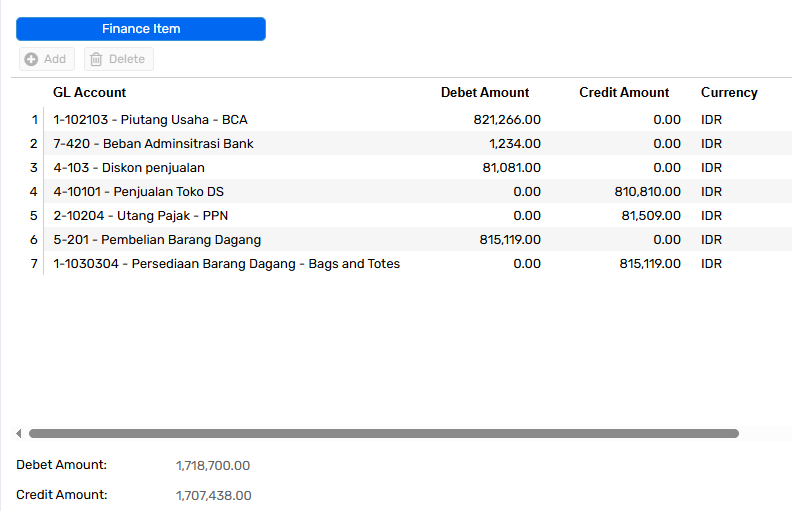Click the GL Account column header
The width and height of the screenshot is (792, 511).
click(89, 92)
